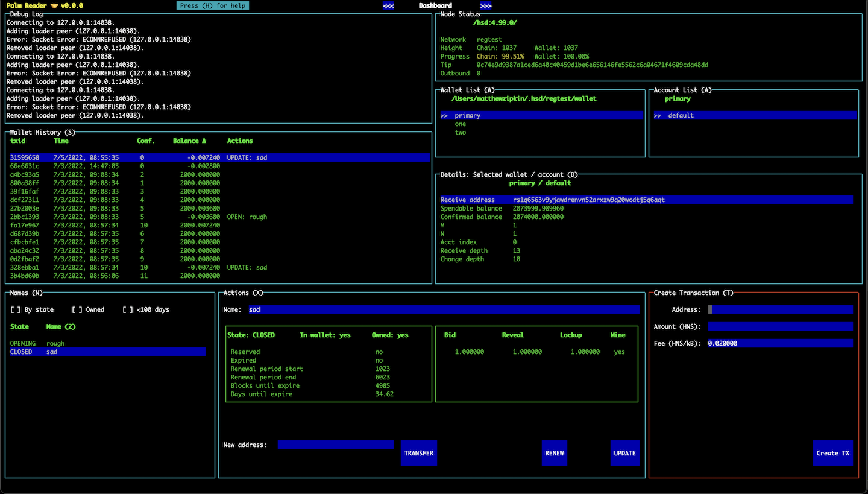
Task: Click the Press (H) for help label
Action: [213, 5]
